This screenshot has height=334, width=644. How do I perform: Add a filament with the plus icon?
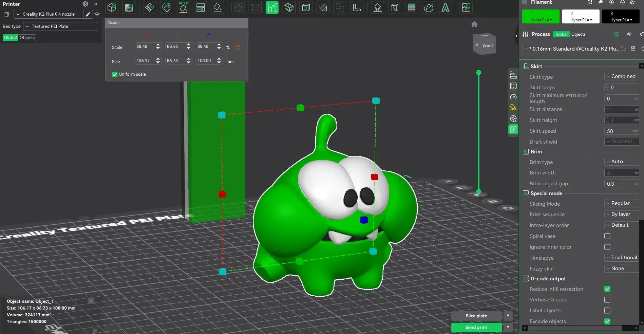pos(611,2)
